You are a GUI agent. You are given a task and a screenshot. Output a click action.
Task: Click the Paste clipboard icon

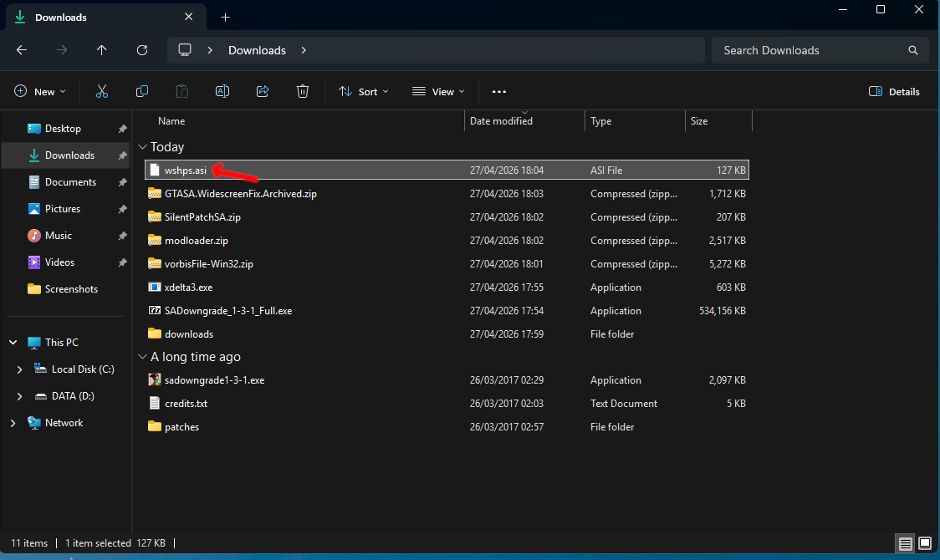[x=182, y=91]
